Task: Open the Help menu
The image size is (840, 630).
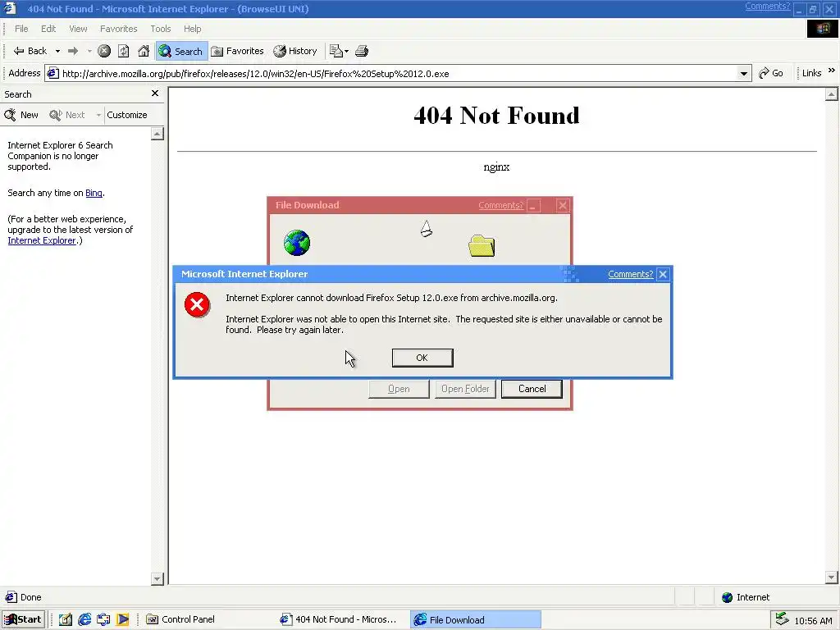Action: (192, 29)
